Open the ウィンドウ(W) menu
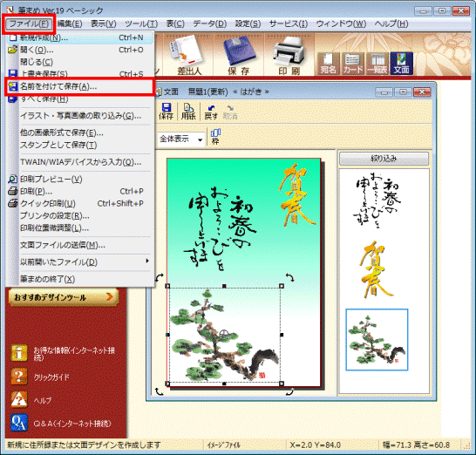Viewport: 476px width, 455px height. coord(341,24)
